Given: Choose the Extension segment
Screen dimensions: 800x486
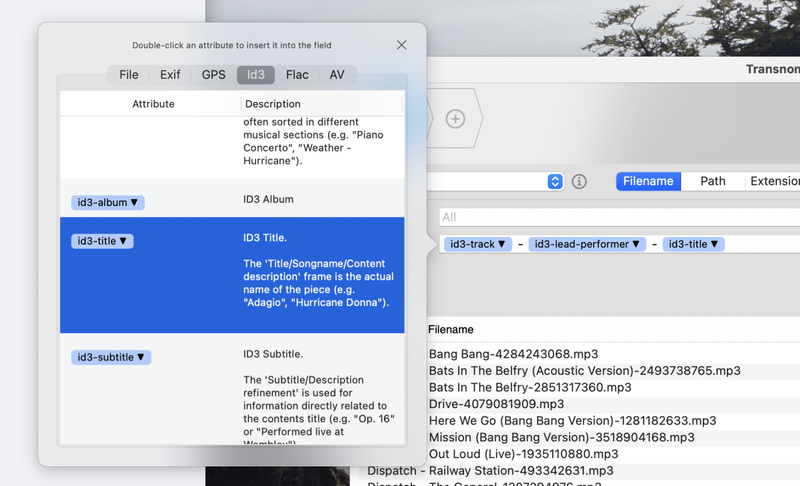Looking at the screenshot, I should (775, 181).
